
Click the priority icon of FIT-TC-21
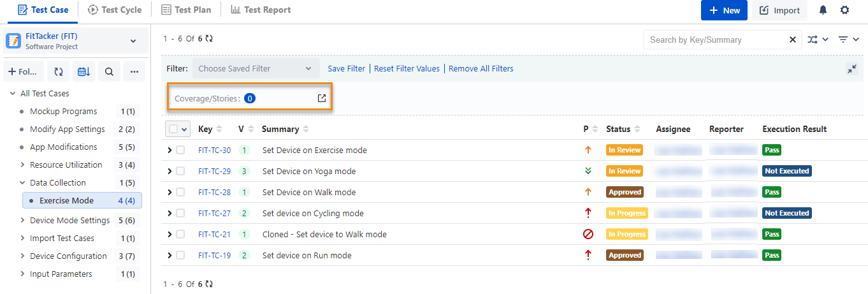588,234
